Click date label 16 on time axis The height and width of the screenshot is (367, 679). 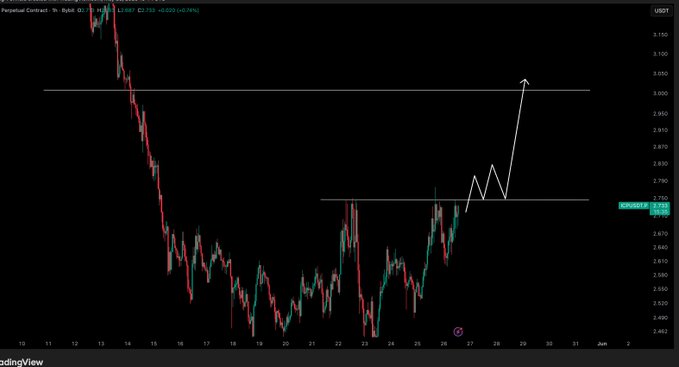click(x=180, y=344)
